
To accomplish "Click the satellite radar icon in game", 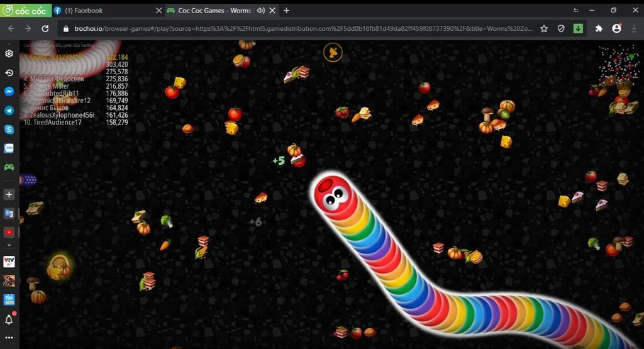I will point(333,53).
